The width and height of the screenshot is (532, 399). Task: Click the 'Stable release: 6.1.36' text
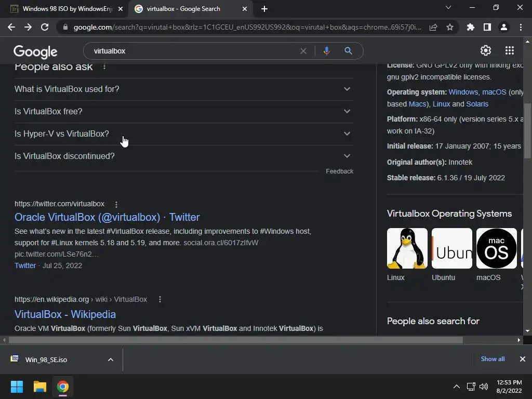[446, 178]
